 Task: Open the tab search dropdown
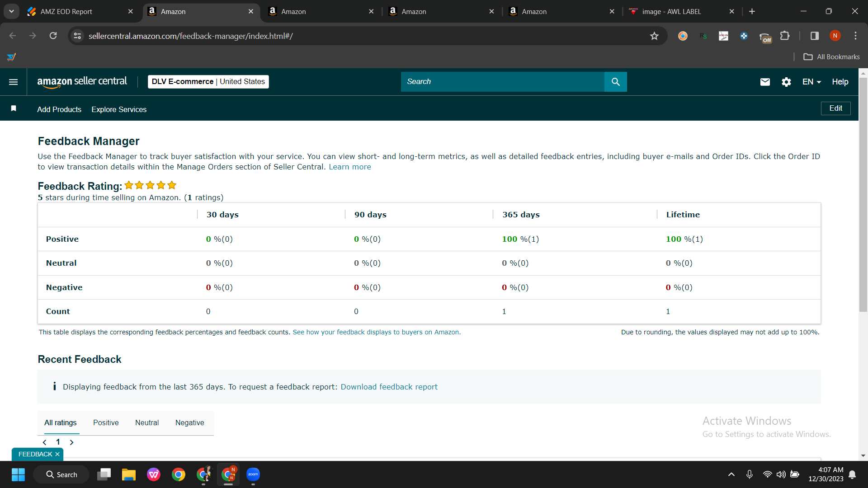click(11, 11)
